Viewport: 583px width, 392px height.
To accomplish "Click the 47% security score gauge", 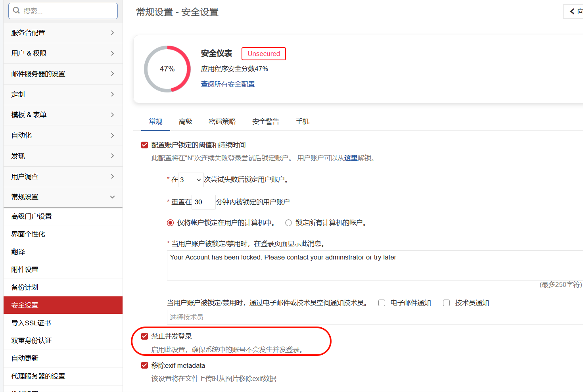I will coord(167,69).
